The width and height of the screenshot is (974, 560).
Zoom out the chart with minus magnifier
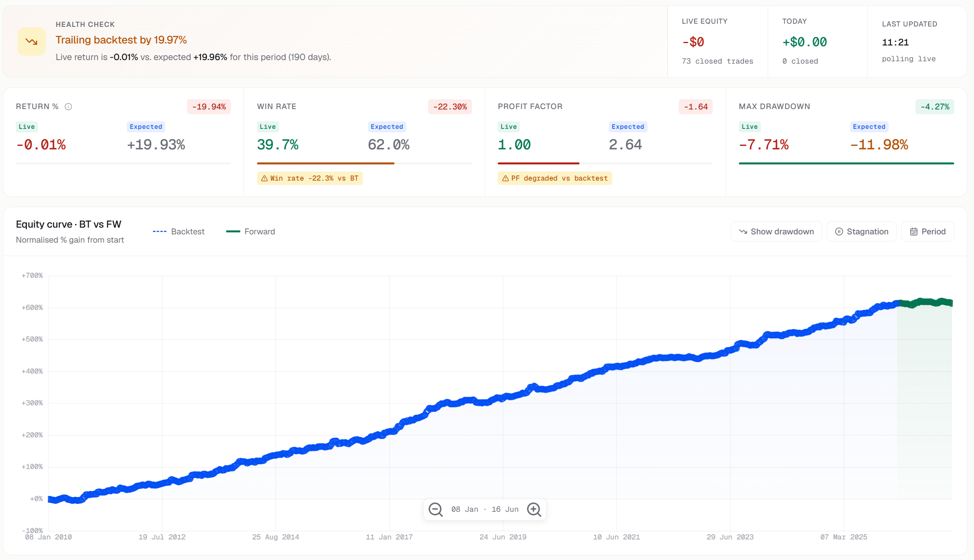pyautogui.click(x=436, y=509)
